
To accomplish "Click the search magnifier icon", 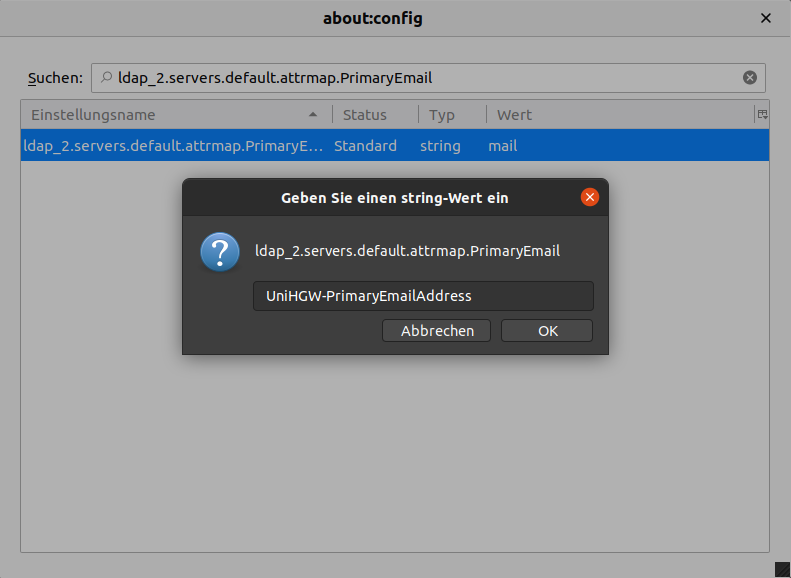I will (106, 78).
